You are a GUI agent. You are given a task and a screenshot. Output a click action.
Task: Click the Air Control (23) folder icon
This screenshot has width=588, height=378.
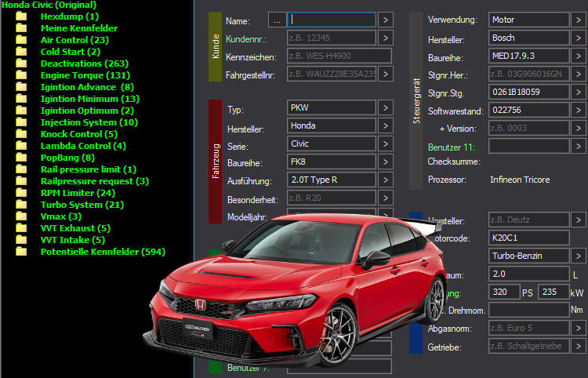pos(21,40)
